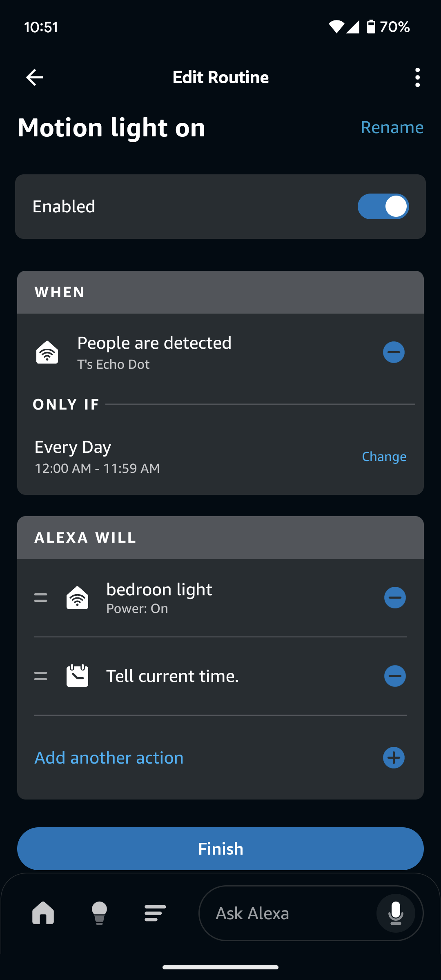441x980 pixels.
Task: Grab the bedroon light reorder handle
Action: 40,598
